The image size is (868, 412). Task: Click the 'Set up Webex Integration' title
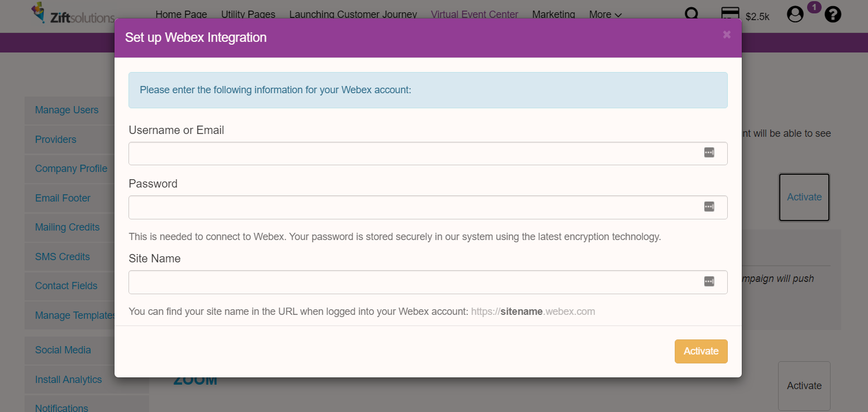coord(195,37)
